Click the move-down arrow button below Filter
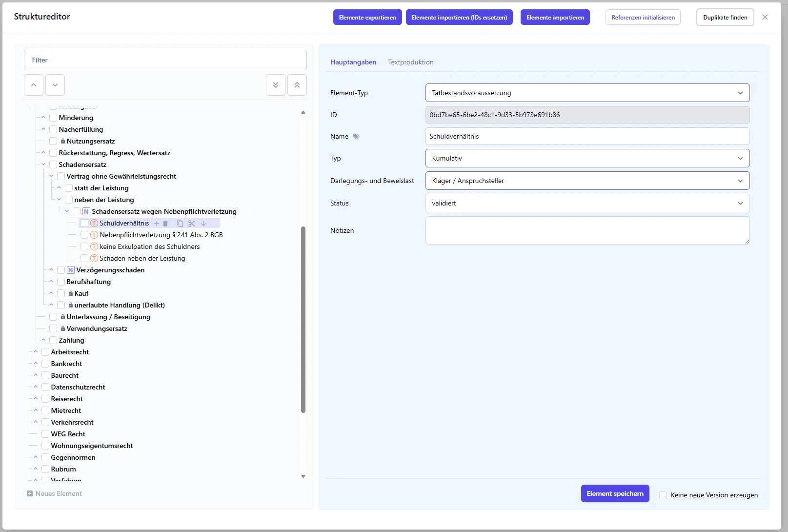 click(55, 85)
